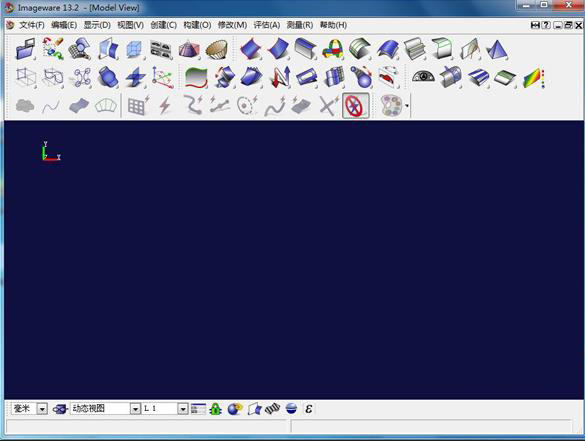
Task: Open the 测量(R) menu
Action: tap(300, 25)
